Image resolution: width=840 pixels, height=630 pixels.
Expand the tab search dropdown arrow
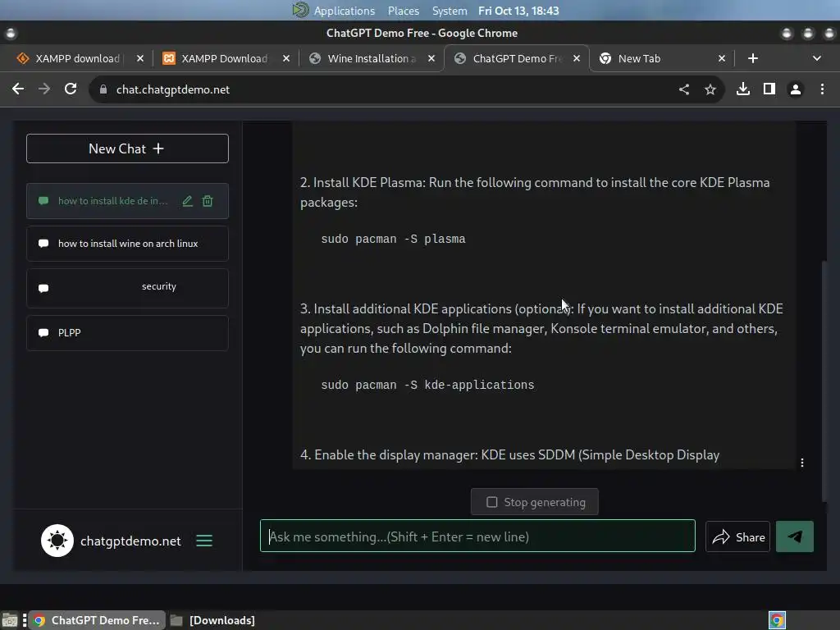coord(816,58)
